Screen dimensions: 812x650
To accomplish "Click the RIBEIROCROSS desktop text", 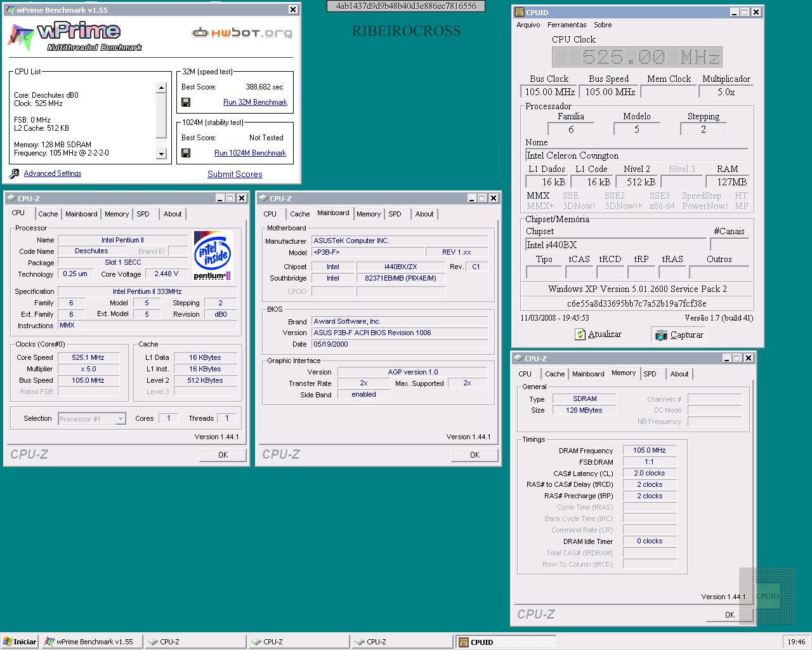I will 407,30.
